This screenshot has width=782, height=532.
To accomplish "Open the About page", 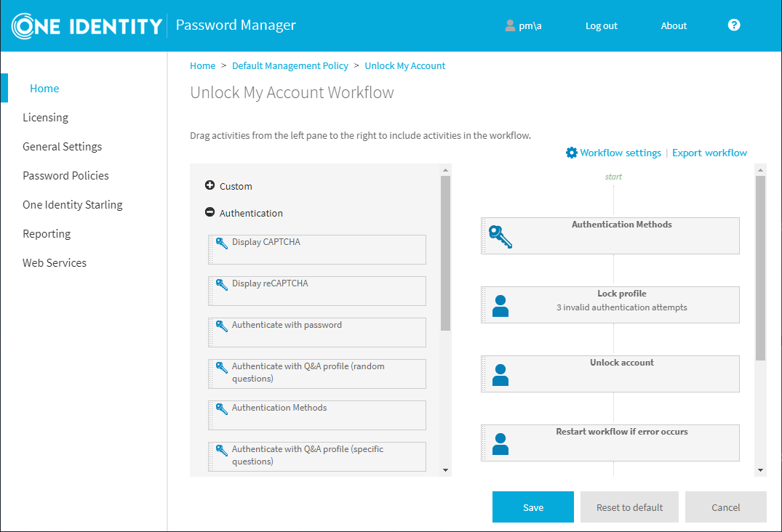I will click(x=674, y=26).
